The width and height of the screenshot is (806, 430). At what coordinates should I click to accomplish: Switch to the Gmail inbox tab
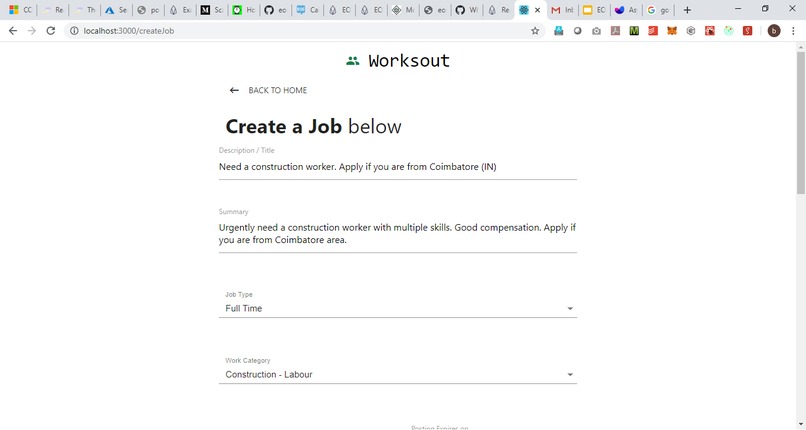[562, 10]
